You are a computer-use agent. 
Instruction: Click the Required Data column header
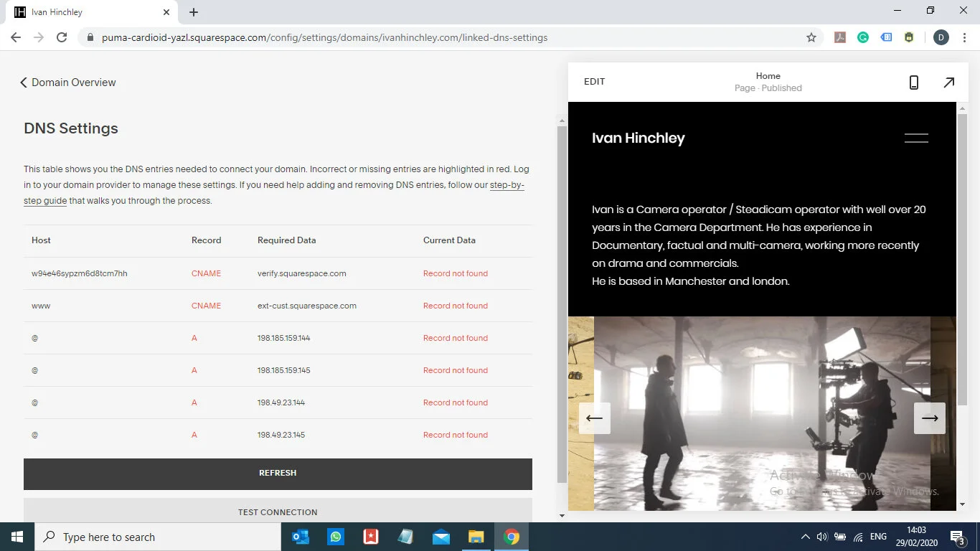click(x=287, y=240)
